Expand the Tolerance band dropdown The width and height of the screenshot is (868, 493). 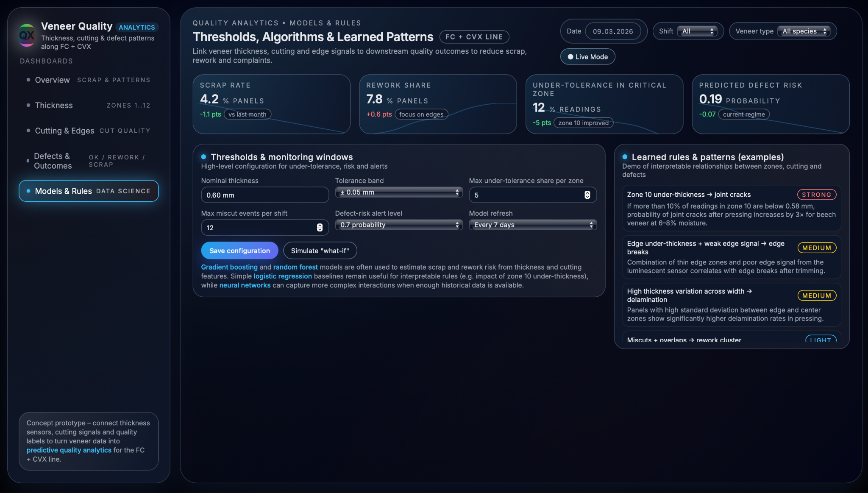(398, 192)
